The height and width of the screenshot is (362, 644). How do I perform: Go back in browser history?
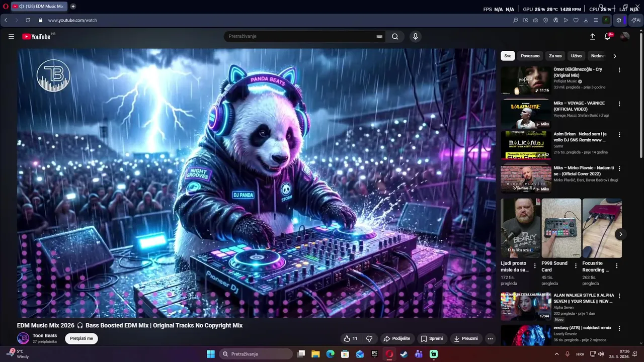(6, 20)
